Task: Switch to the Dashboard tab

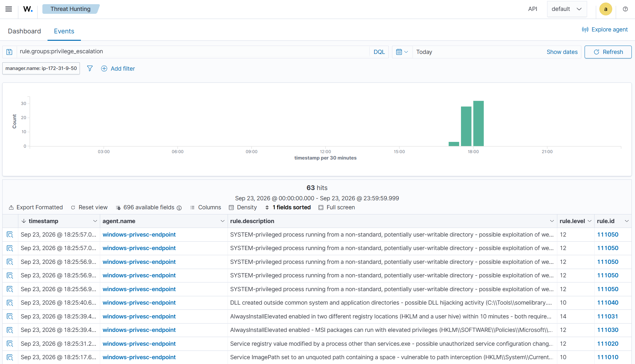Action: [x=24, y=31]
